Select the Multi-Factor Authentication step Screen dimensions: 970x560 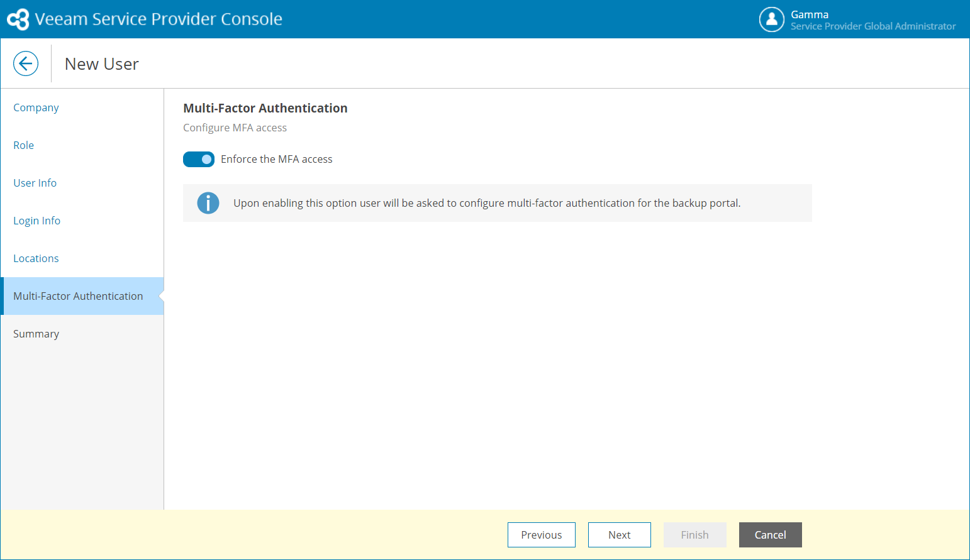tap(78, 296)
